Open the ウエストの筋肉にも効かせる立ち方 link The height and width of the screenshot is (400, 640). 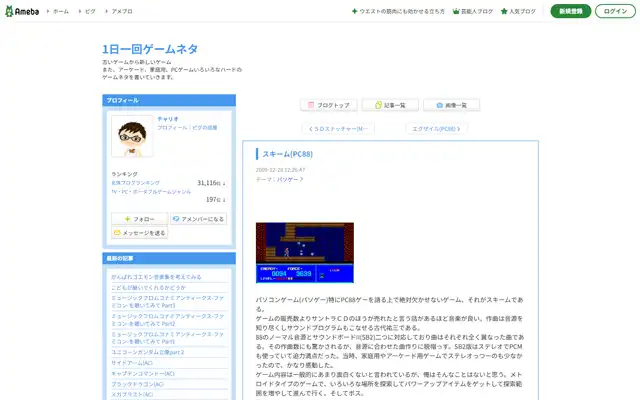point(398,11)
